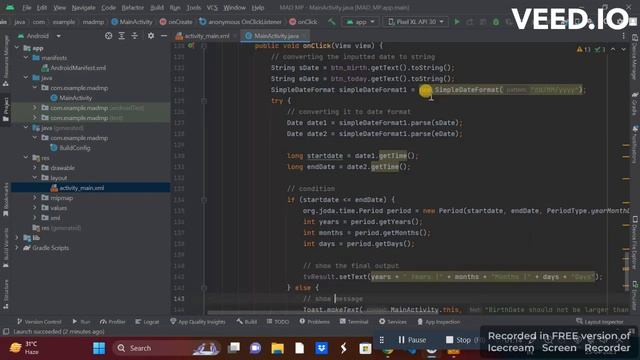Click onCreate breadcrumb in navigation bar
This screenshot has width=640, height=360.
(176, 22)
